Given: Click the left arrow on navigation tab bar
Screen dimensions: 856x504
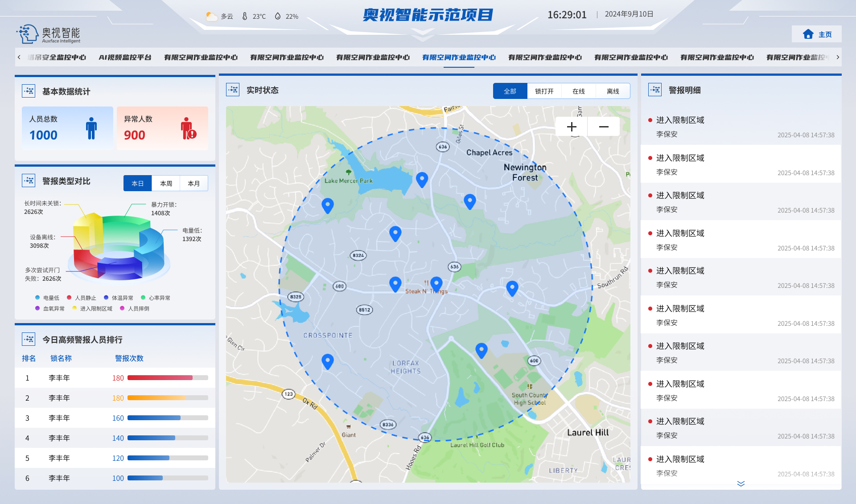Looking at the screenshot, I should pos(19,57).
